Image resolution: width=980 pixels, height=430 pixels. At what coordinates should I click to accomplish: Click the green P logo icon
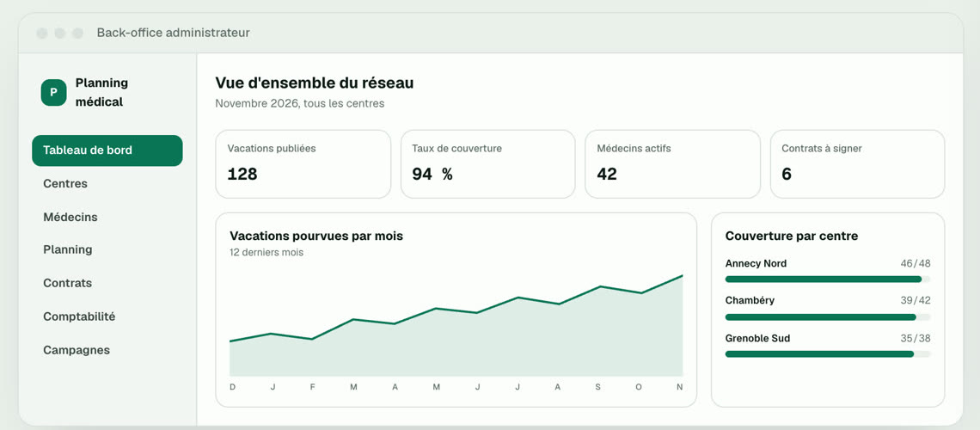tap(54, 93)
